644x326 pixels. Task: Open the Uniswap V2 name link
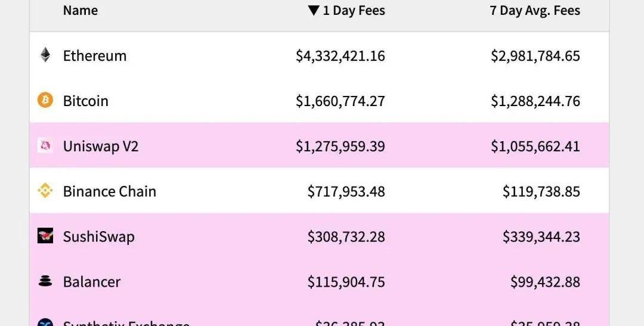tap(101, 146)
